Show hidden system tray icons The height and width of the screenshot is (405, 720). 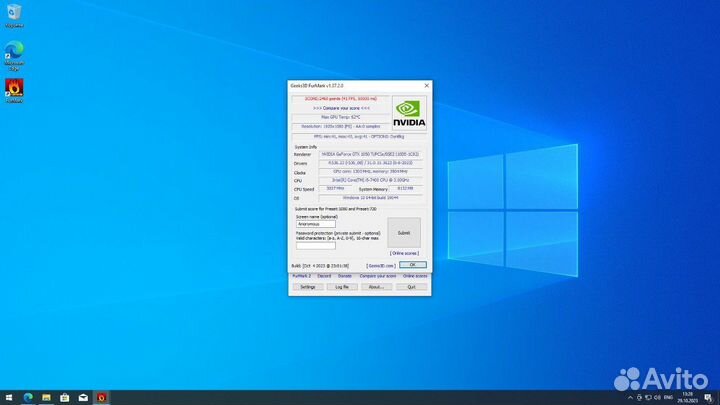(630, 398)
